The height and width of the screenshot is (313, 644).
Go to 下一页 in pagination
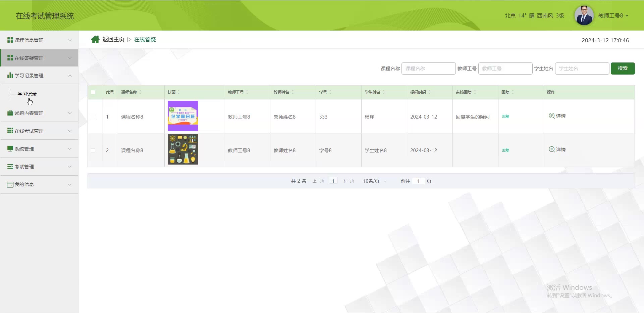coord(348,181)
